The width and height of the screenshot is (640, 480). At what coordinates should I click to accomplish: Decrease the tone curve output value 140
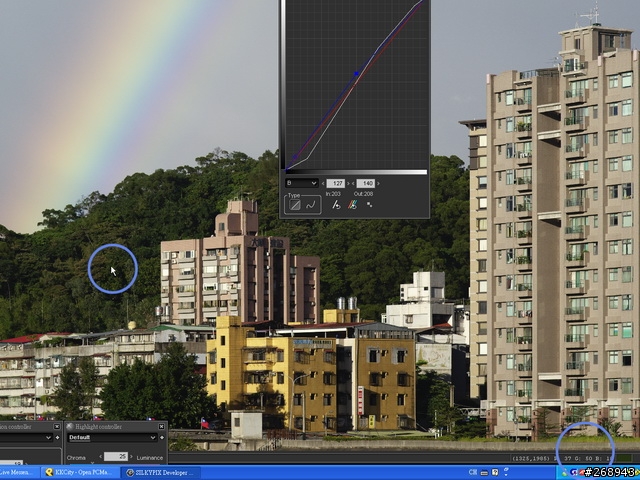[353, 184]
